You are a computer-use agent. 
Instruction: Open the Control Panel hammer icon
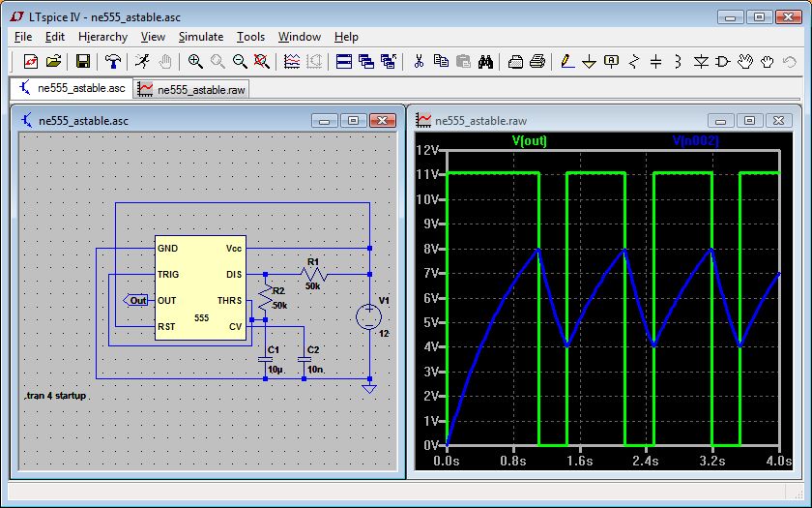pyautogui.click(x=112, y=62)
